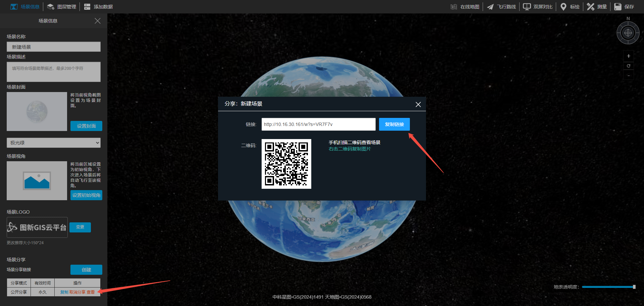Reset the view with refresh icon

(x=629, y=66)
